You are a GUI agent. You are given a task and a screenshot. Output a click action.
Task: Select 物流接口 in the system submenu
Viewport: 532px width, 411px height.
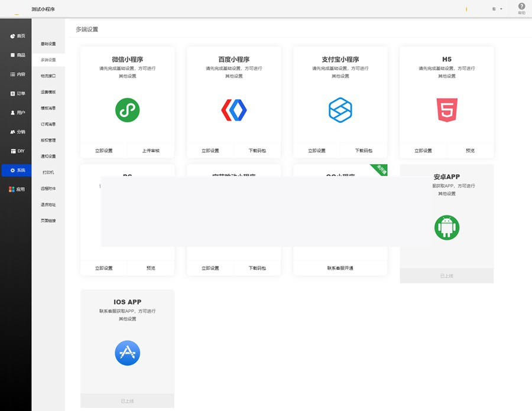(48, 76)
